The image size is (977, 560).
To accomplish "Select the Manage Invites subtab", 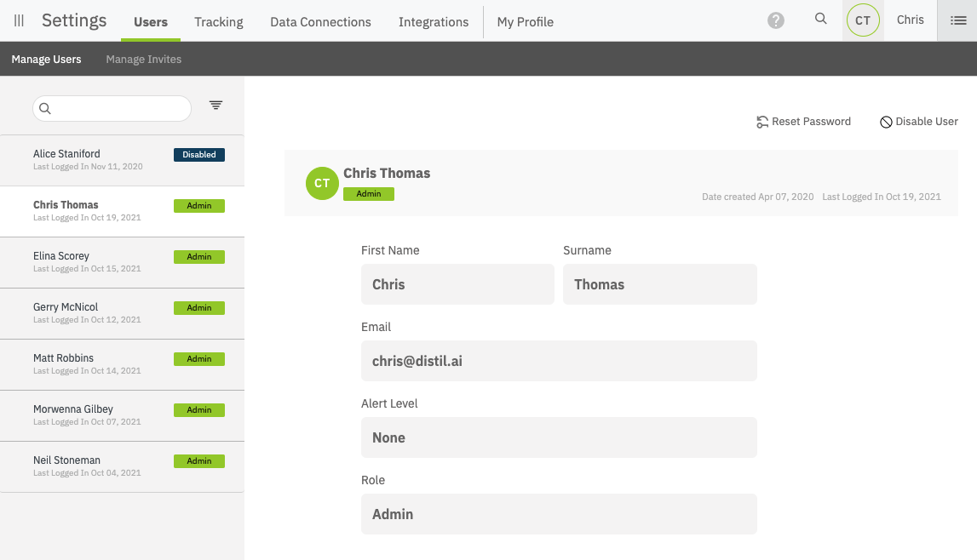I will coord(143,59).
